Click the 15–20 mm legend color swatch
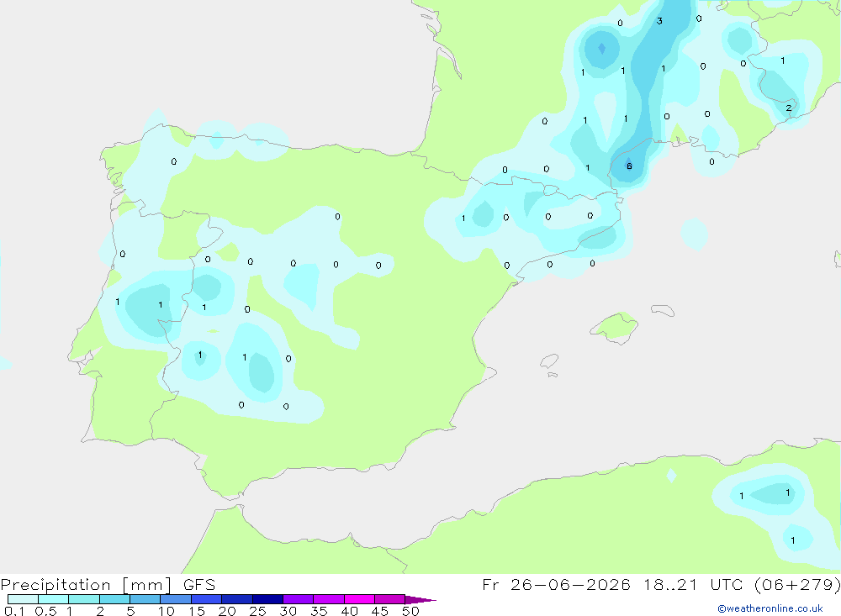This screenshot has height=616, width=841. 207,599
